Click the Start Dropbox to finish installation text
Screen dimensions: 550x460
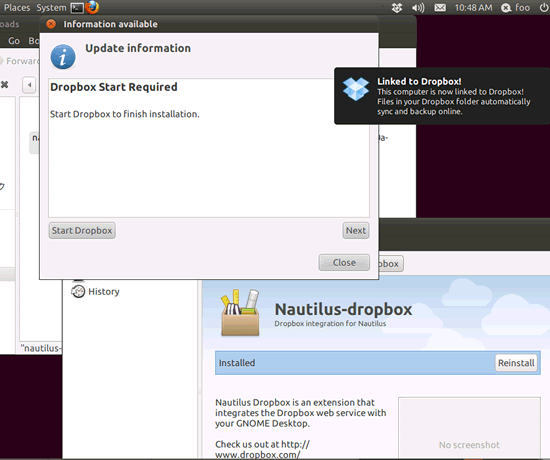pos(125,114)
